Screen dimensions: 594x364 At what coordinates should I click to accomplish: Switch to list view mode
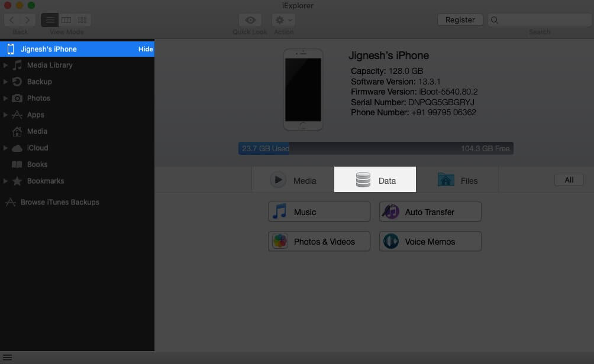[x=50, y=20]
